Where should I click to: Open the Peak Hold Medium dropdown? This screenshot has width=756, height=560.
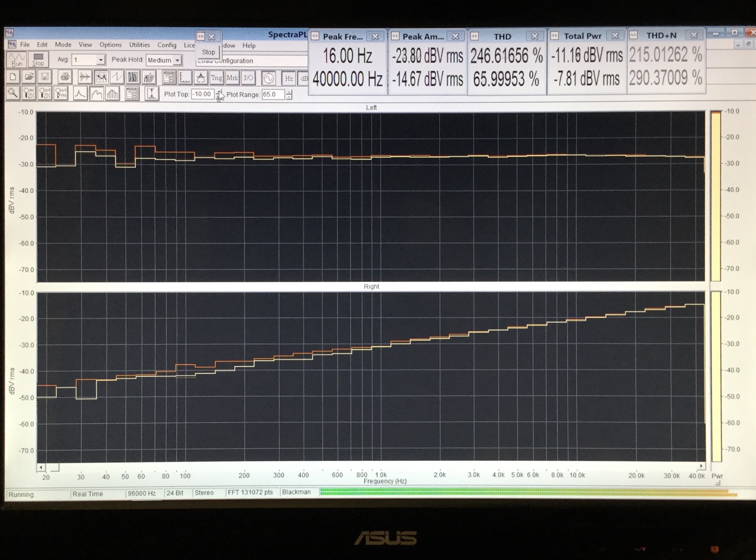click(x=177, y=60)
